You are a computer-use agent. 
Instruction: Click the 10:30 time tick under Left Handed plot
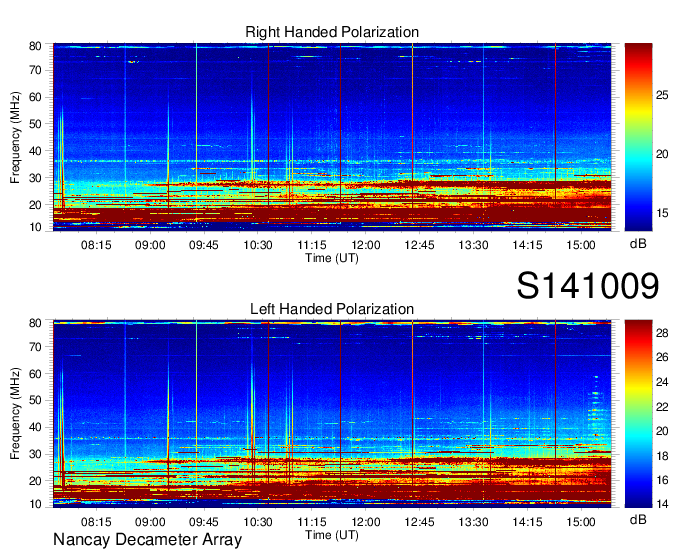[x=258, y=522]
